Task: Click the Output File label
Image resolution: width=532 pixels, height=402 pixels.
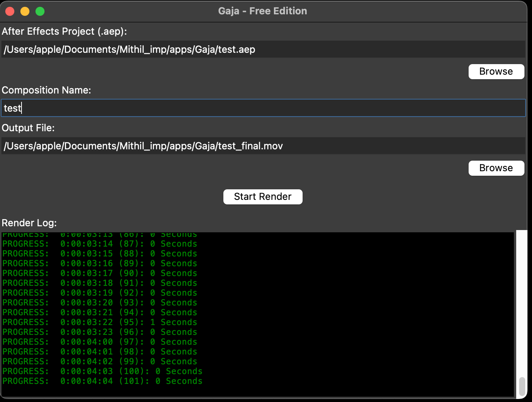Action: pyautogui.click(x=28, y=128)
